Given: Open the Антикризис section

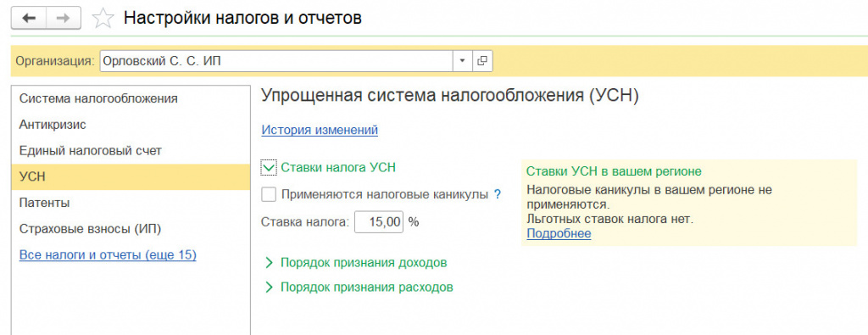Looking at the screenshot, I should tap(131, 125).
